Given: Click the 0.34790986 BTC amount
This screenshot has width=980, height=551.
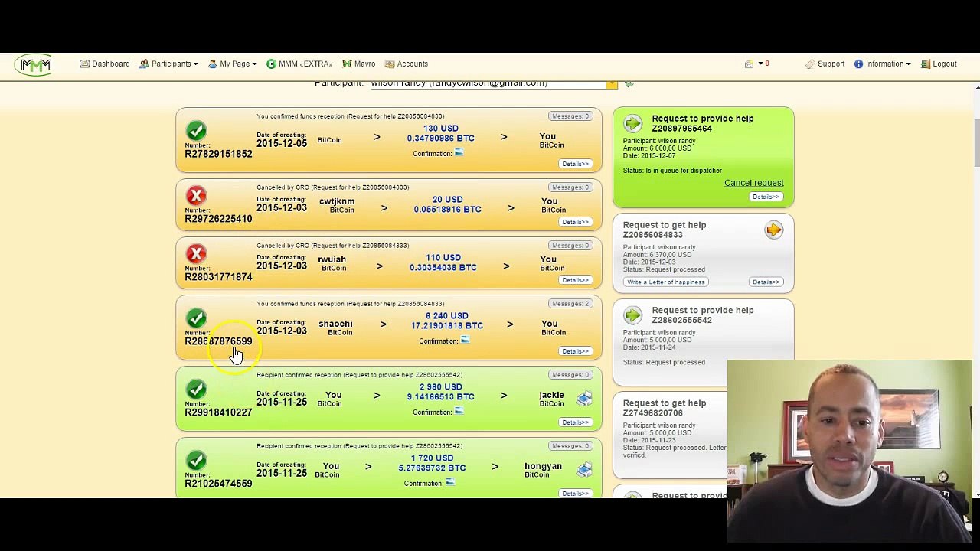Looking at the screenshot, I should (440, 139).
